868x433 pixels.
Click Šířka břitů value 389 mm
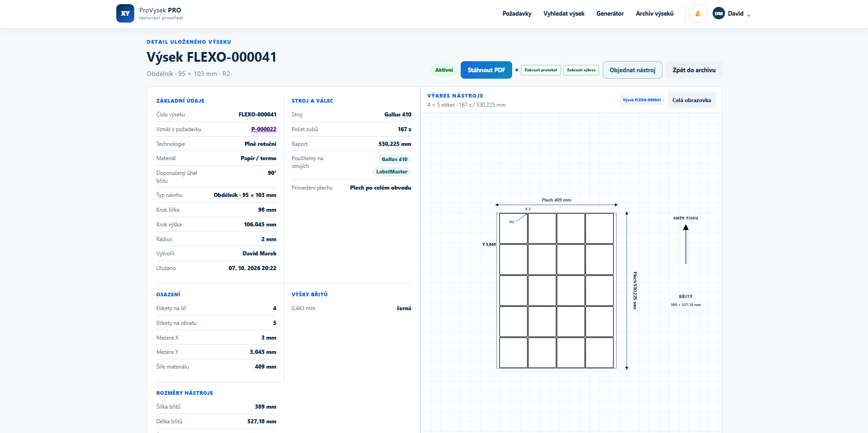click(x=266, y=407)
